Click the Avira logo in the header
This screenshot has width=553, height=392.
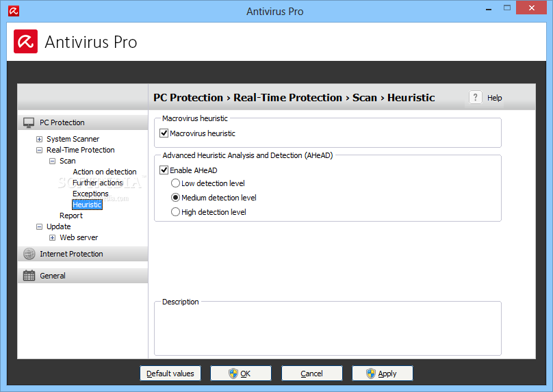pos(25,42)
